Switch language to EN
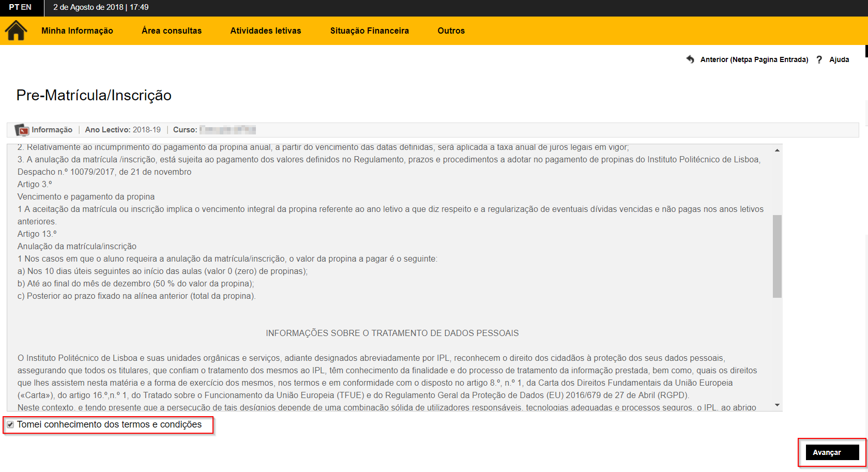The height and width of the screenshot is (472, 868). click(x=26, y=7)
